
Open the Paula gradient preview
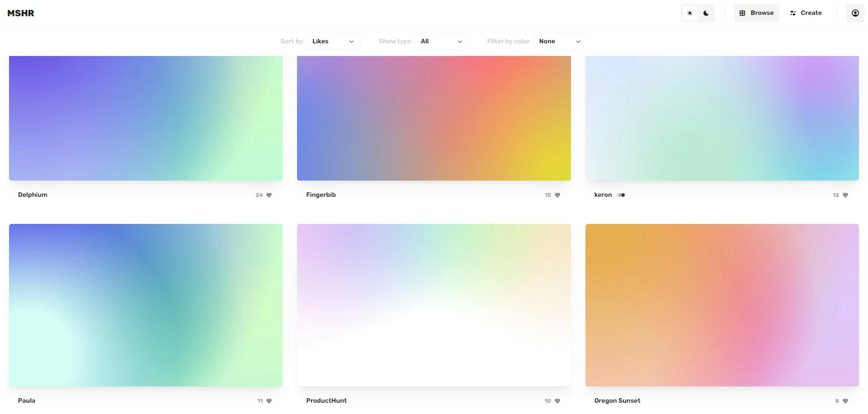click(146, 305)
